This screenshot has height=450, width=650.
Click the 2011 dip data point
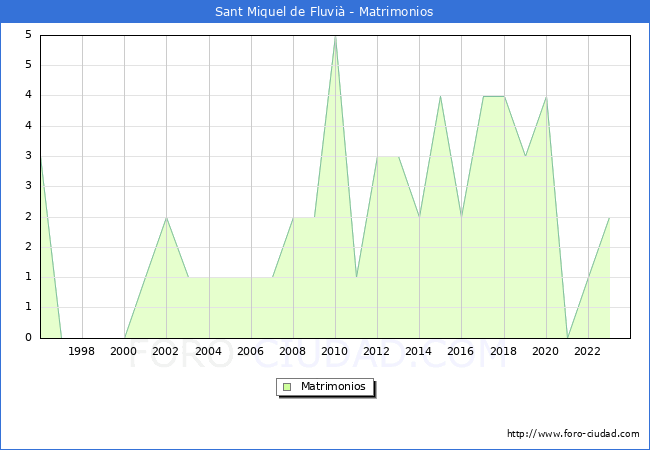[357, 277]
